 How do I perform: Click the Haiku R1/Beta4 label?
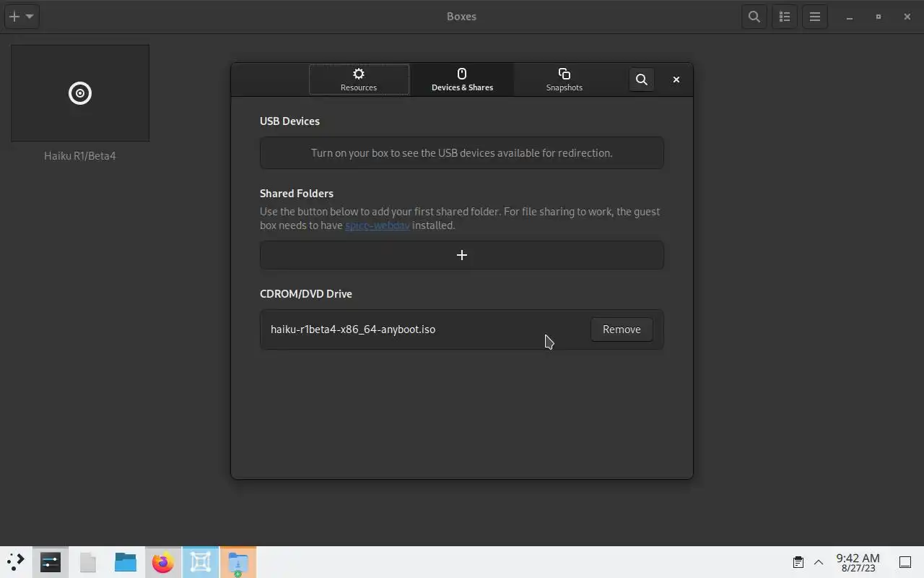coord(80,156)
